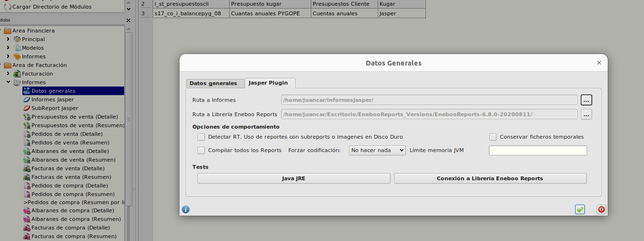The height and width of the screenshot is (241, 644).
Task: Open the Forzar codificación dropdown
Action: tap(377, 150)
